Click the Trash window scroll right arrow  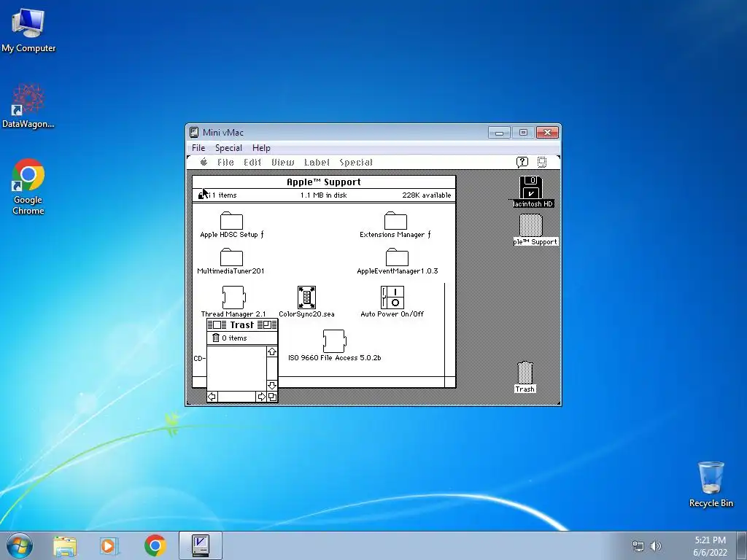pos(261,397)
